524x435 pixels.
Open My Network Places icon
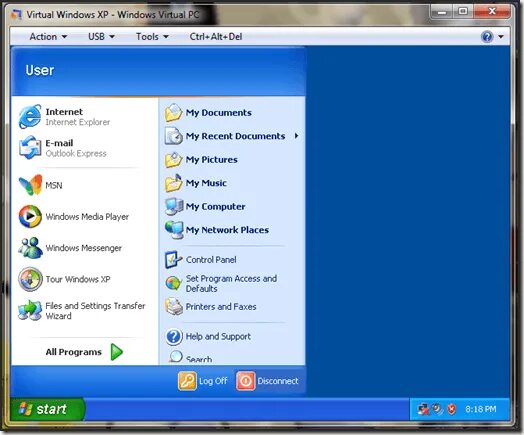point(174,230)
